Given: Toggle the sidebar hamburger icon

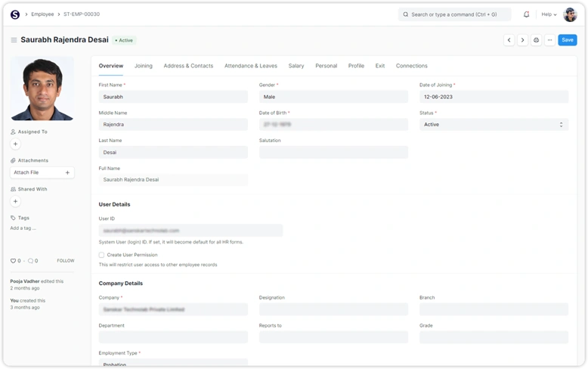Looking at the screenshot, I should [14, 40].
